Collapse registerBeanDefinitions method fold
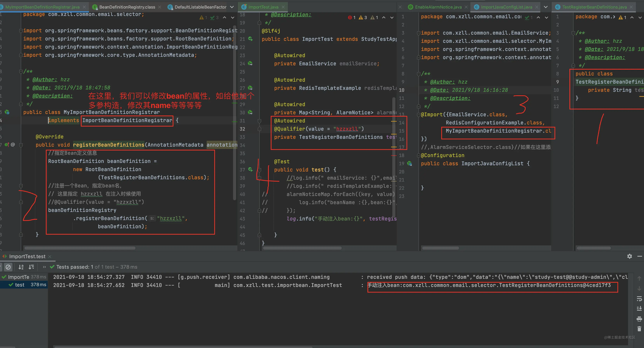 point(21,145)
